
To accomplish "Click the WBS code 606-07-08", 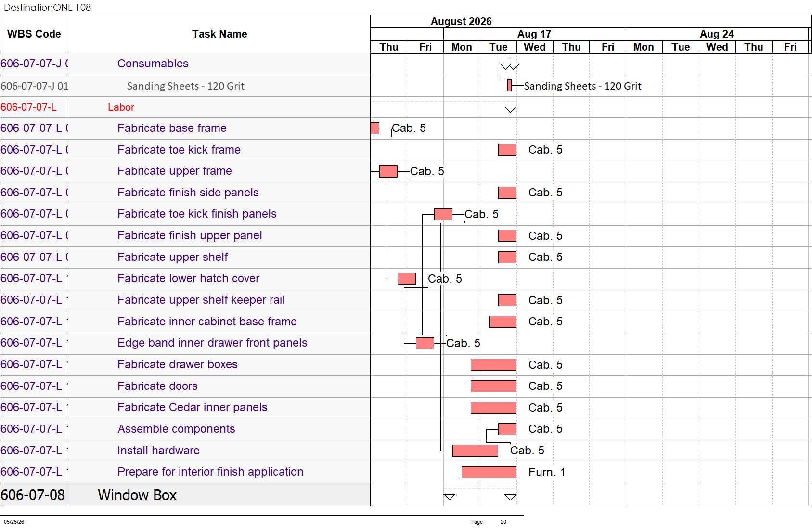I will [33, 495].
